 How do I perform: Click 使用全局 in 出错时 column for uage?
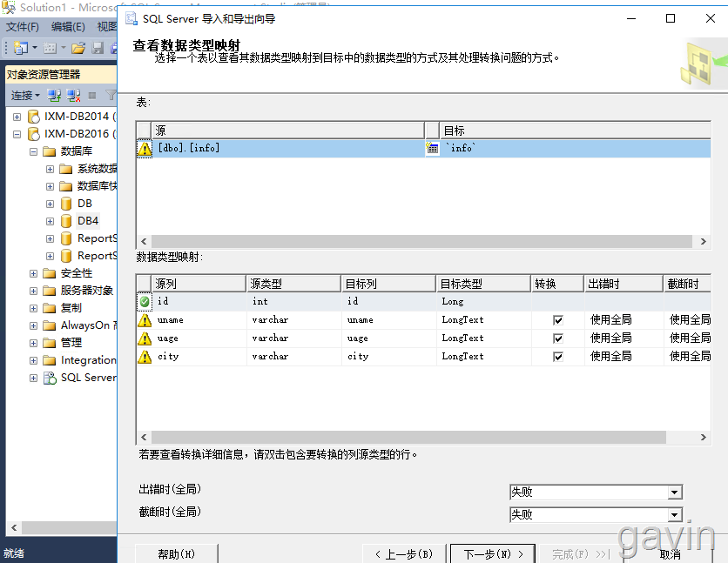tap(611, 338)
